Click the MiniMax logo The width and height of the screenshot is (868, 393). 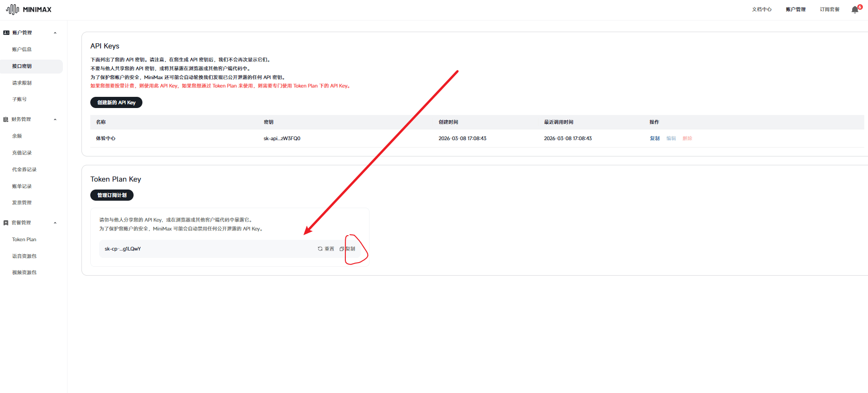click(29, 9)
